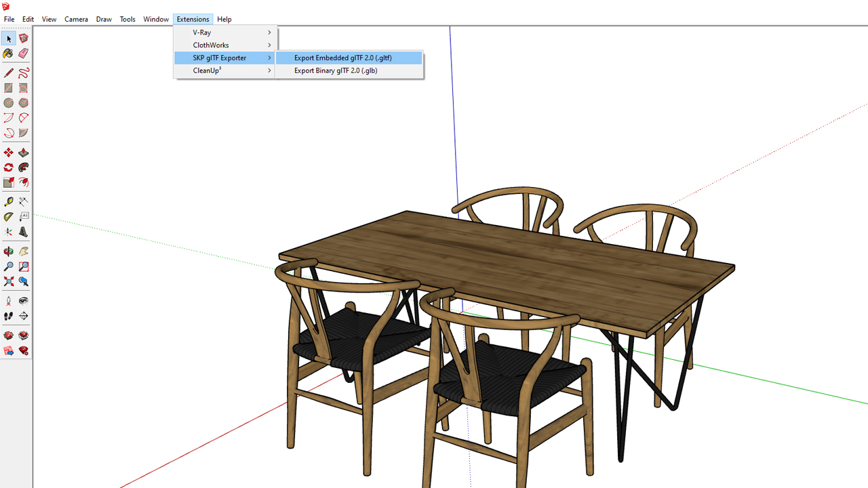Screen dimensions: 868x488
Task: Activate the Push/Pull tool
Action: (x=24, y=152)
